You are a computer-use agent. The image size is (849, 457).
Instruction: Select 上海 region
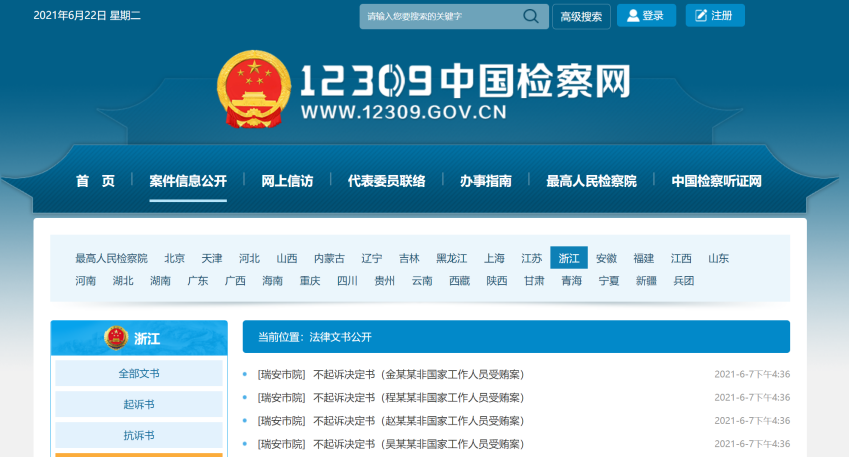coord(494,258)
